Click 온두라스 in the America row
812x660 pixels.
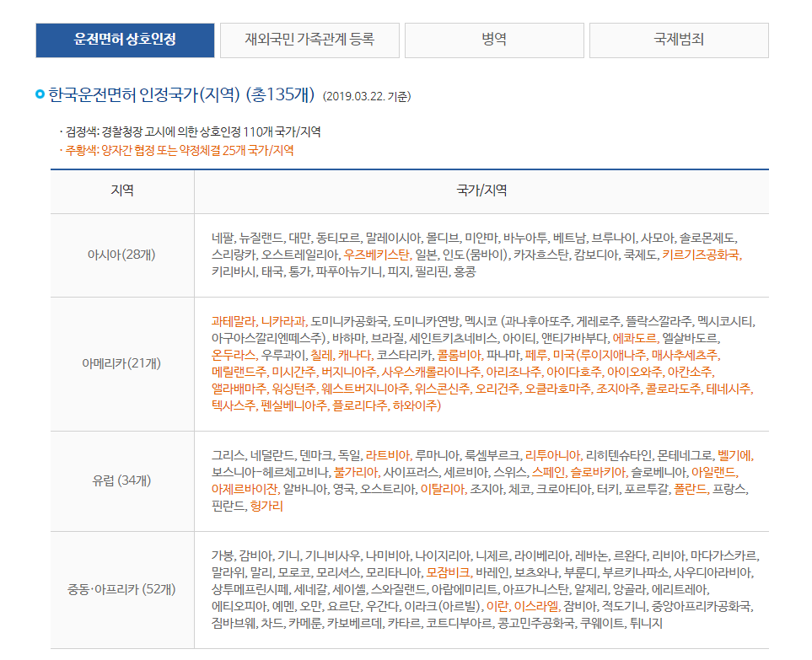(234, 355)
